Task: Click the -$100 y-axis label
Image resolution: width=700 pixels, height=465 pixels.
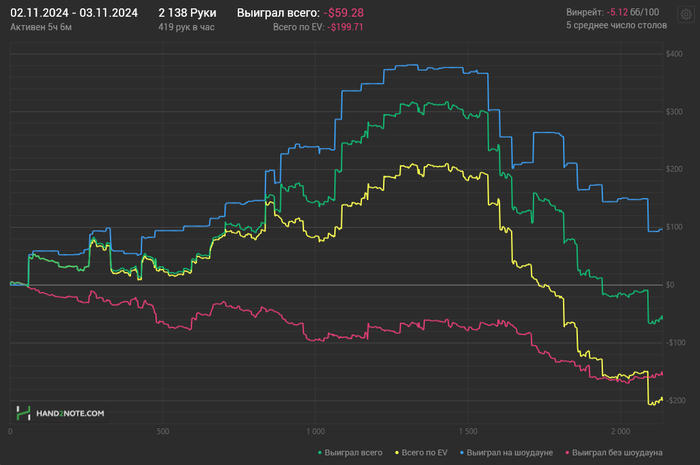Action: [675, 343]
